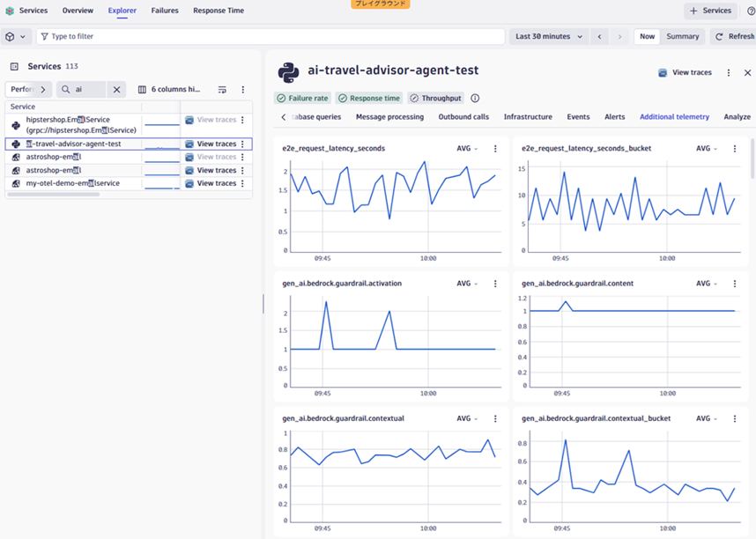Switch to the Failures tab
The width and height of the screenshot is (756, 539).
tap(164, 11)
